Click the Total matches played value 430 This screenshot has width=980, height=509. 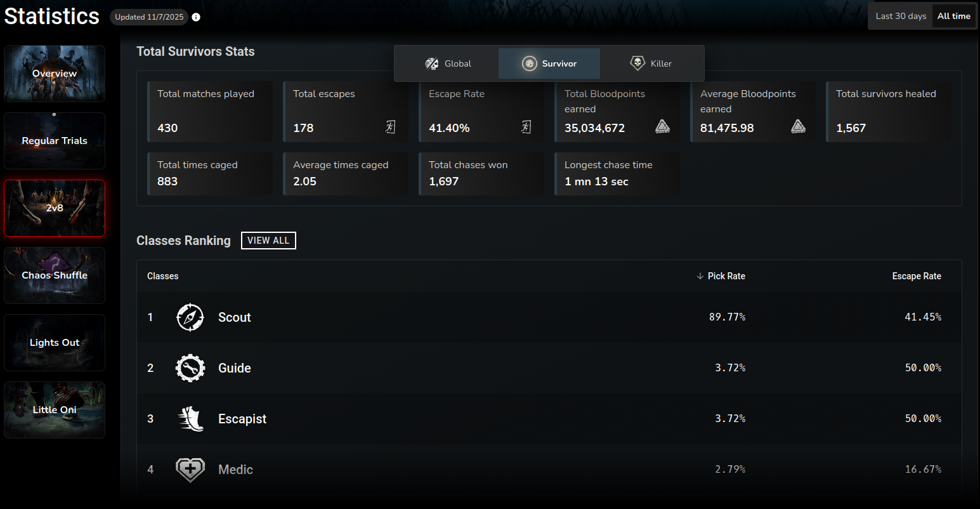[x=167, y=128]
